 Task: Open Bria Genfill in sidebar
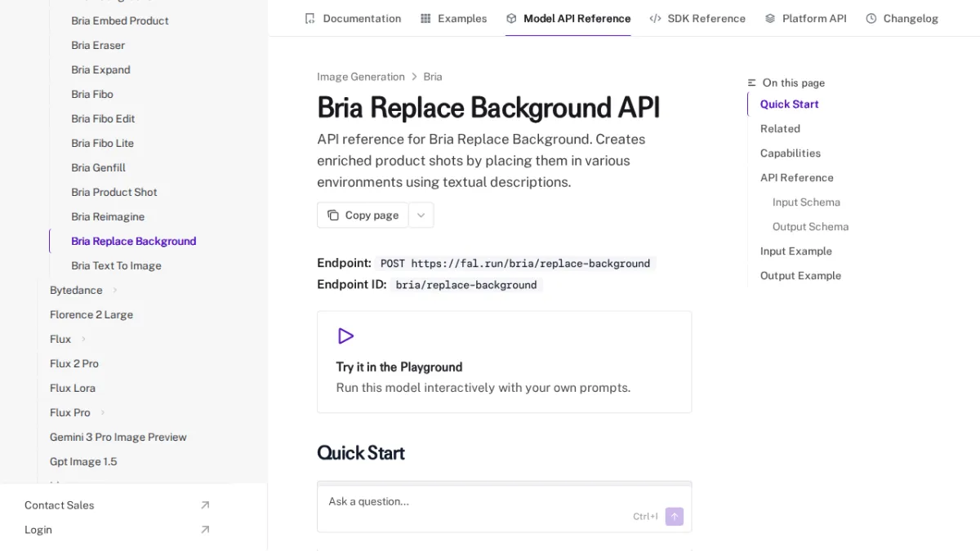(x=98, y=167)
